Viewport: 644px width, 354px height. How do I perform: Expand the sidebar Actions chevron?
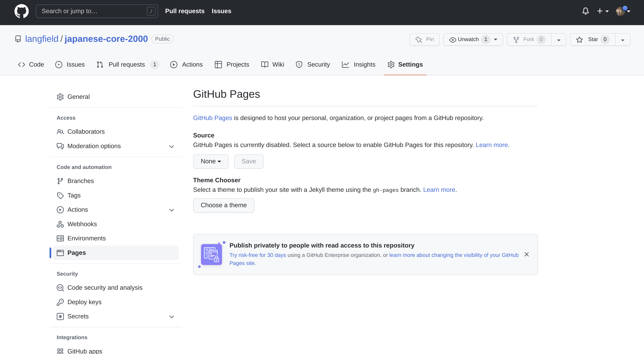(x=171, y=210)
